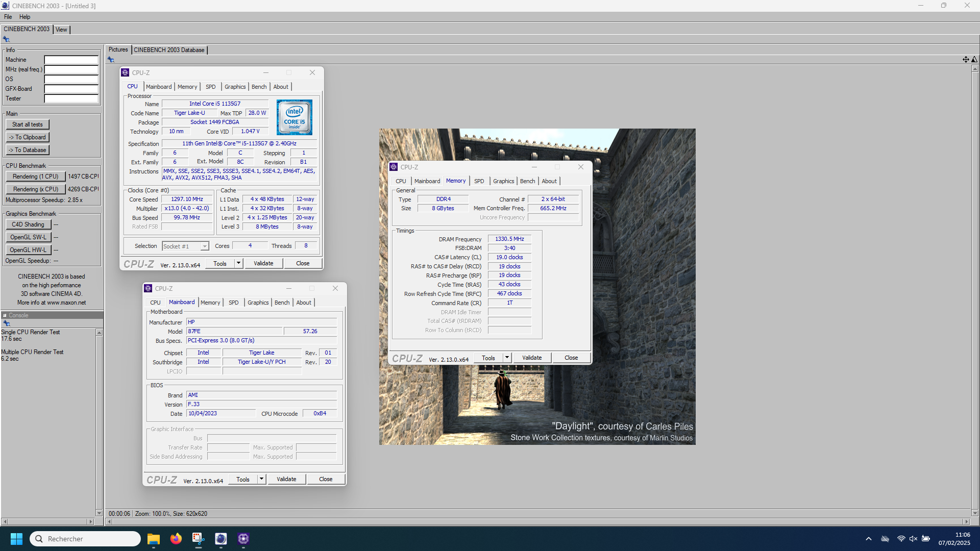Click the picture panel scroll down arrow

tap(975, 513)
